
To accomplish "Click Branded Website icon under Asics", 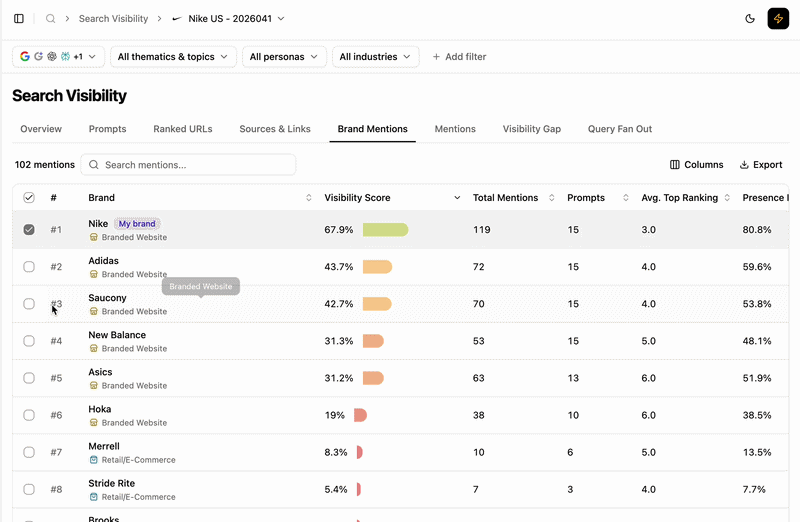I will tap(93, 385).
